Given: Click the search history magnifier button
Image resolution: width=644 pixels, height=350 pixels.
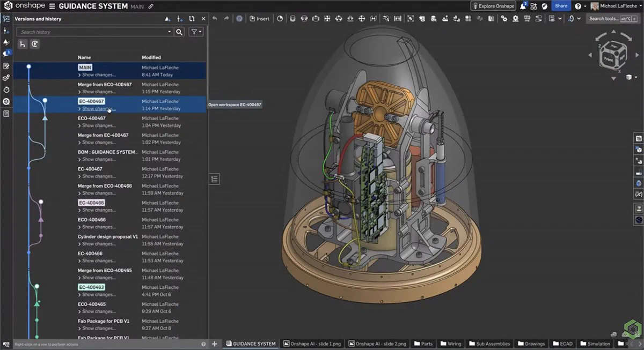Looking at the screenshot, I should point(180,32).
